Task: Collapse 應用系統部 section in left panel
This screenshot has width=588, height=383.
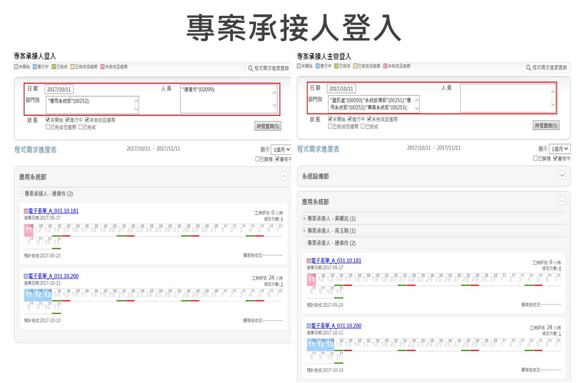Action: coord(284,176)
